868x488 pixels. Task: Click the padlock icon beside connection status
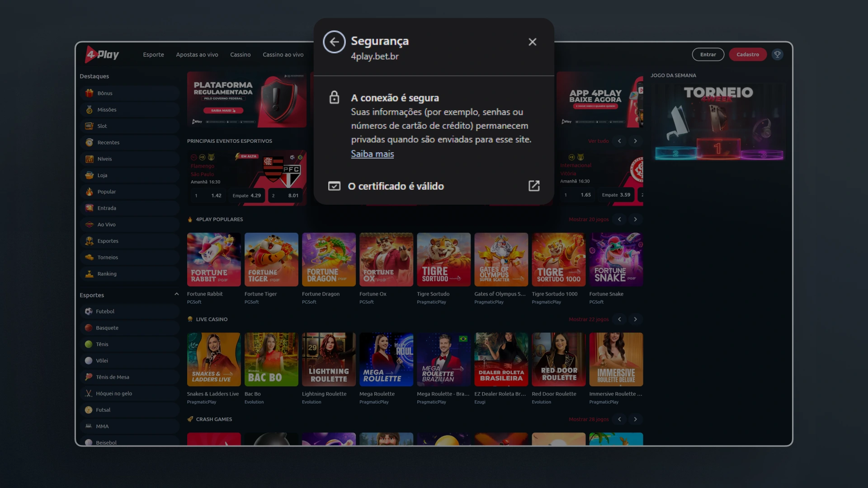[x=334, y=98]
